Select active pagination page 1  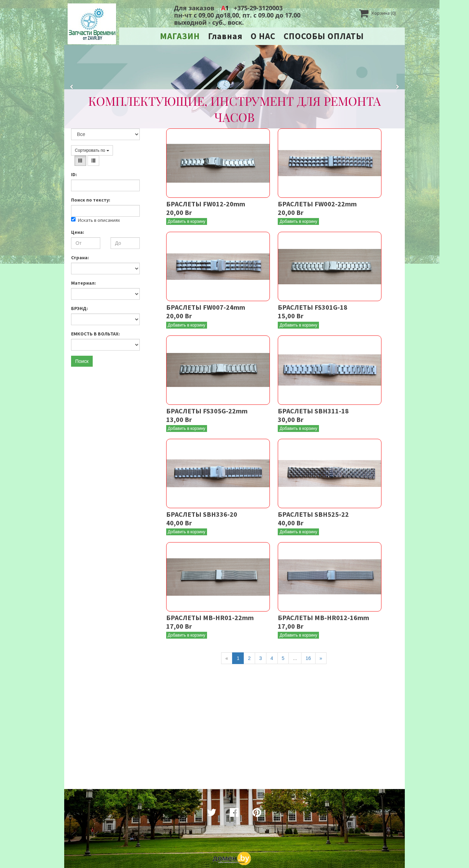point(238,658)
